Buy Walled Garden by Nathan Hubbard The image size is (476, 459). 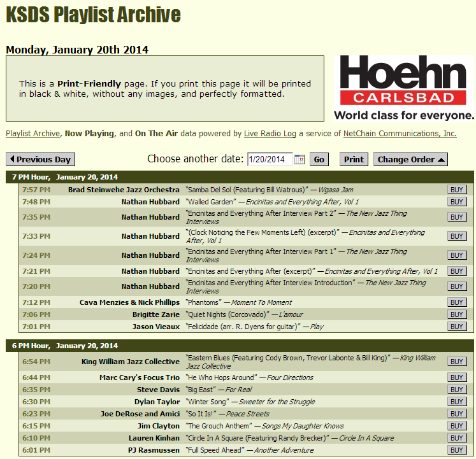[x=457, y=202]
